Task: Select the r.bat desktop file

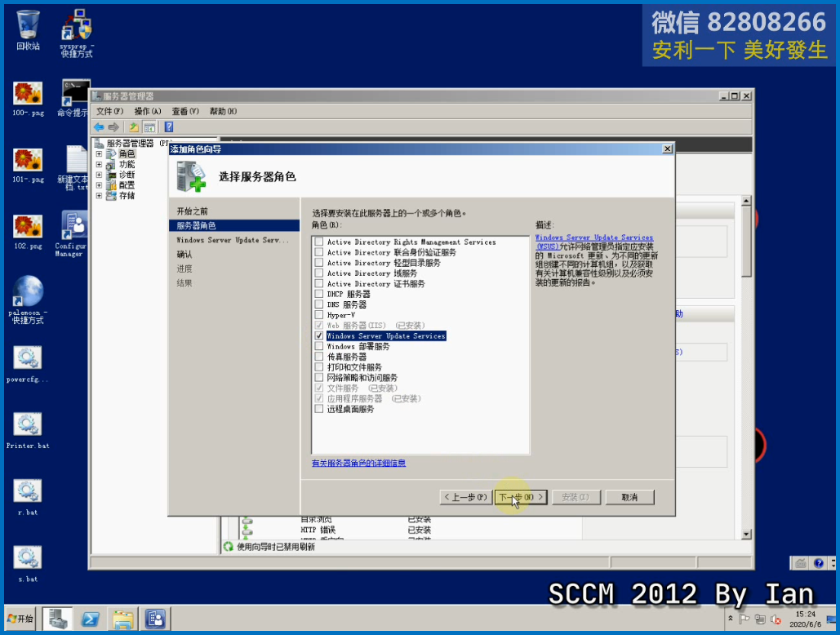Action: click(x=28, y=497)
